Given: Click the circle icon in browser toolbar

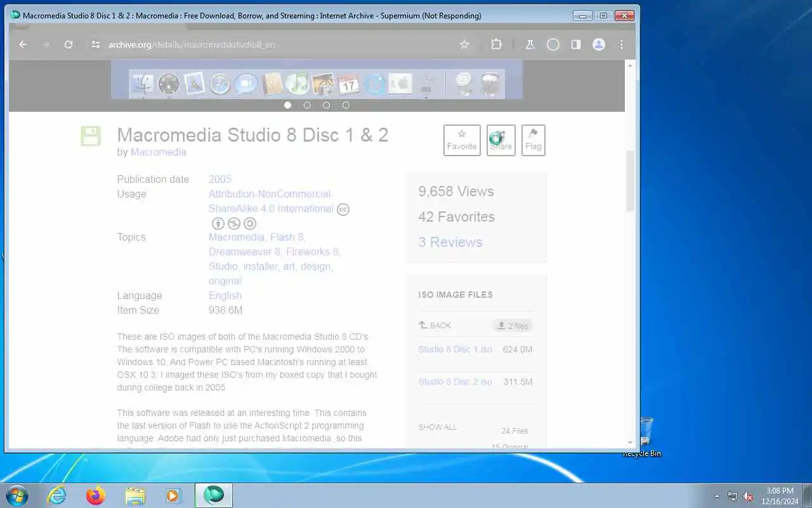Looking at the screenshot, I should pos(553,44).
